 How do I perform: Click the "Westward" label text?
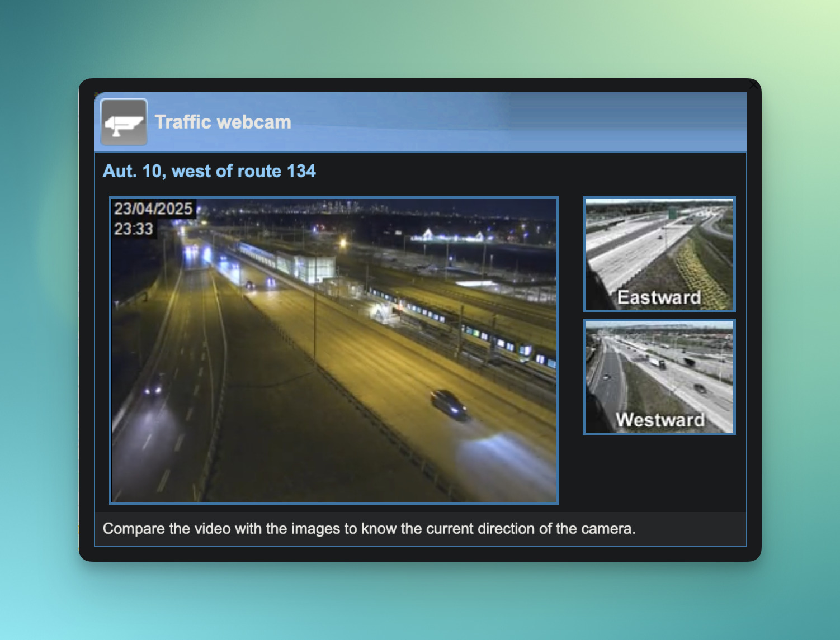660,420
